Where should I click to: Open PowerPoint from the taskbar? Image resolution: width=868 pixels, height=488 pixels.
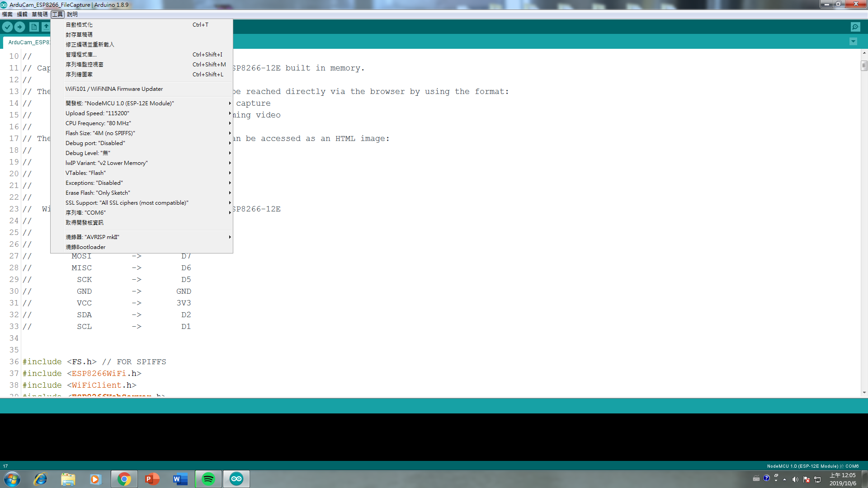[x=152, y=479]
